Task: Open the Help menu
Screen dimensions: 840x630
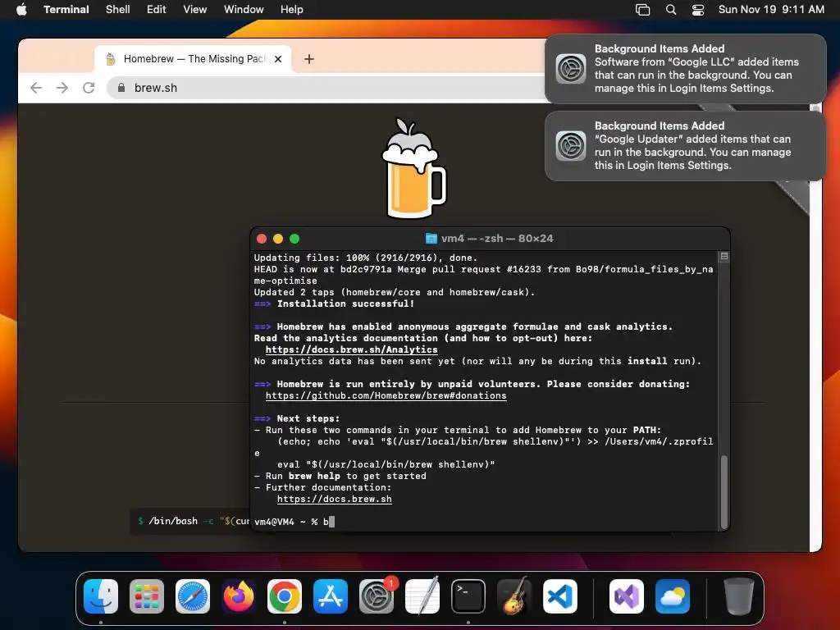Action: (292, 9)
